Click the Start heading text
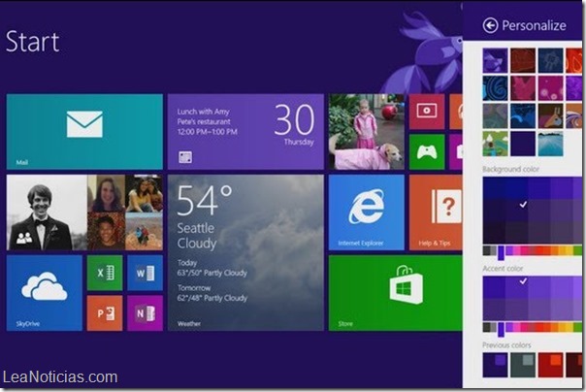The image size is (586, 392). pos(33,41)
